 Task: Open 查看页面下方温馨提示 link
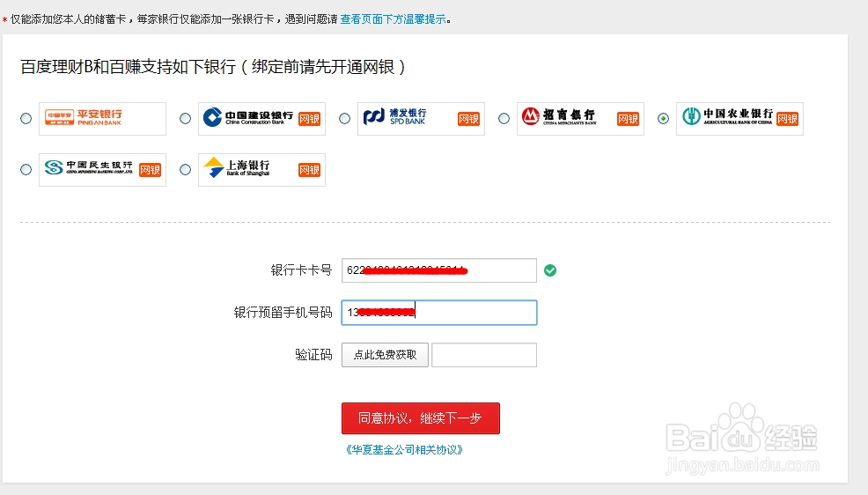(393, 19)
